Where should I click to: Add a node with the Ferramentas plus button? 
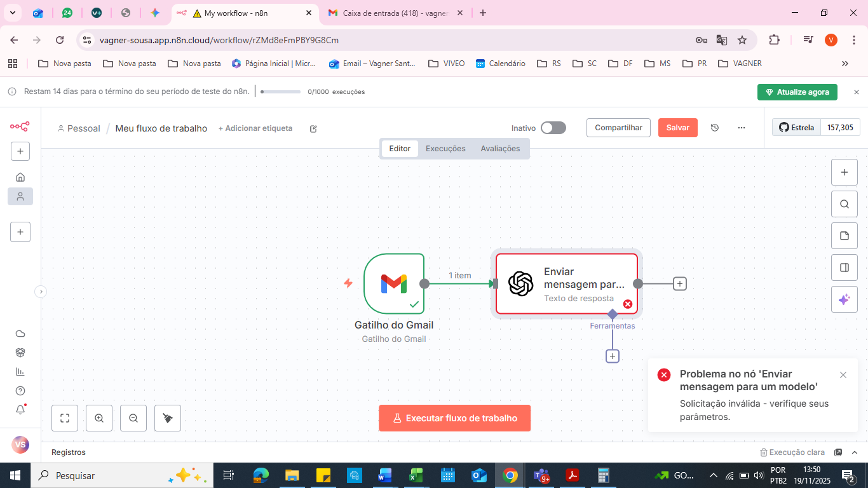(613, 356)
